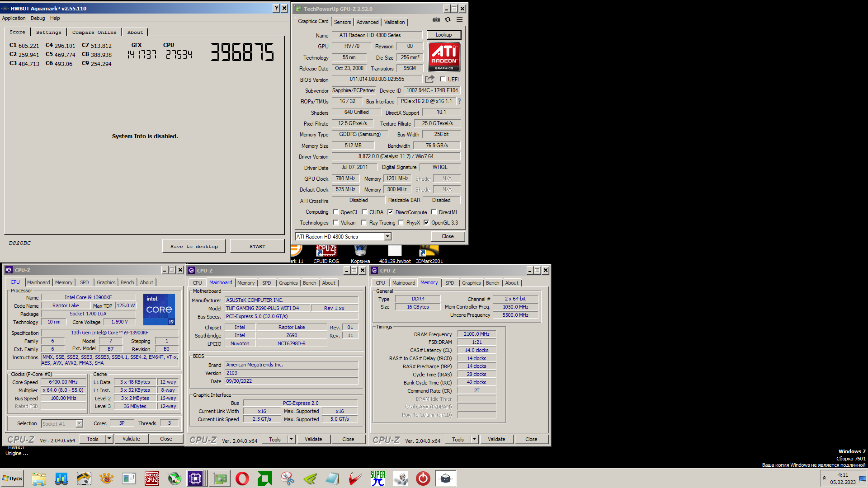868x488 pixels.
Task: Open the purple CPU-Z taskbar icon
Action: click(x=195, y=479)
